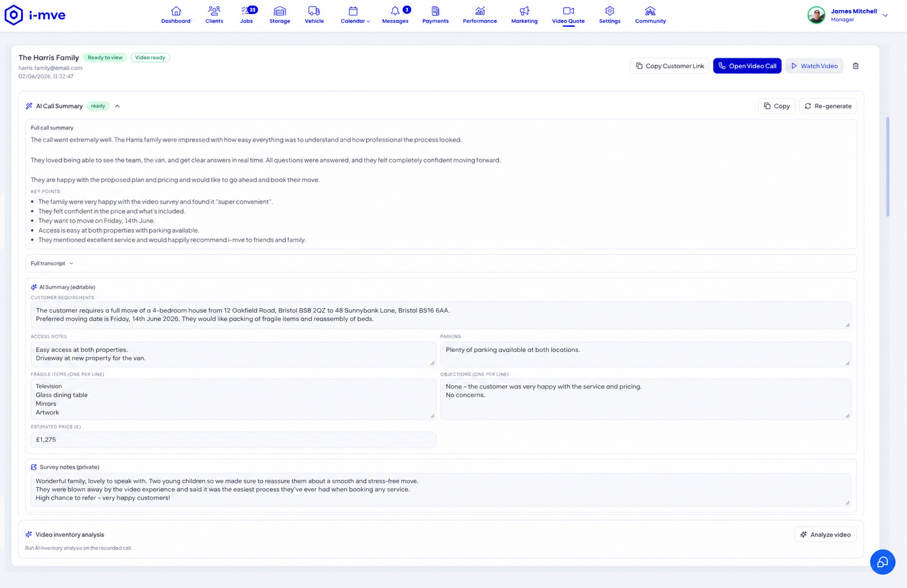The width and height of the screenshot is (907, 588).
Task: Open the Community icon
Action: pyautogui.click(x=650, y=11)
